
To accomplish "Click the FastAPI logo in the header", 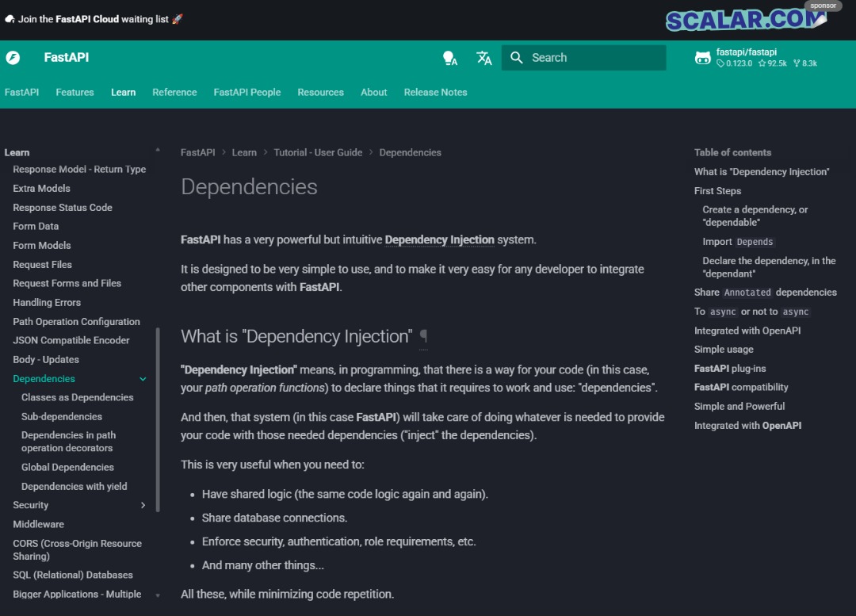I will [12, 58].
